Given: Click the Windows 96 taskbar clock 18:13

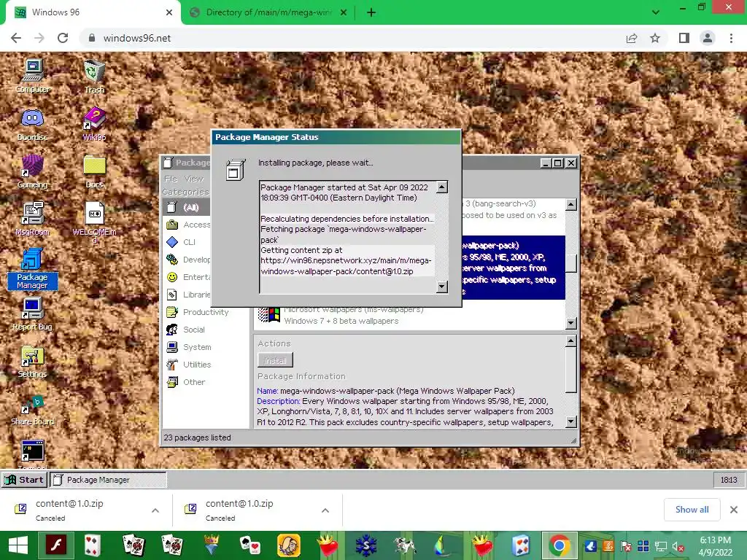Looking at the screenshot, I should pos(729,480).
